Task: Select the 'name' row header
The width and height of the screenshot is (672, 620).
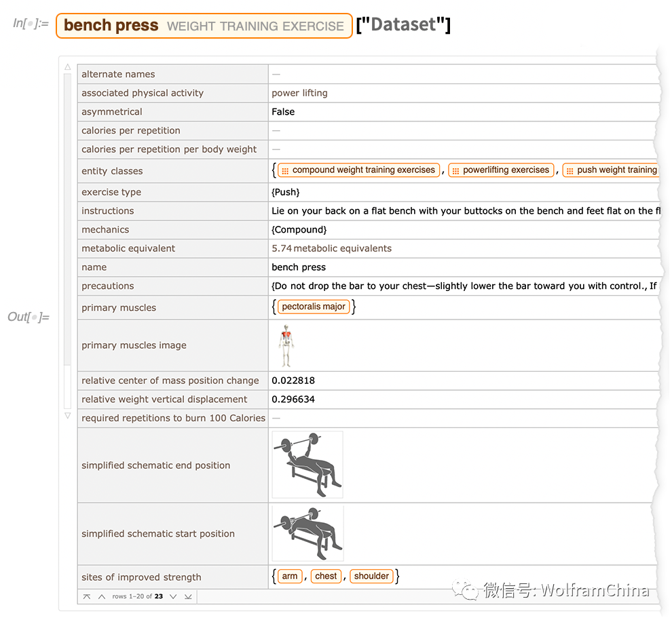Action: [x=172, y=268]
